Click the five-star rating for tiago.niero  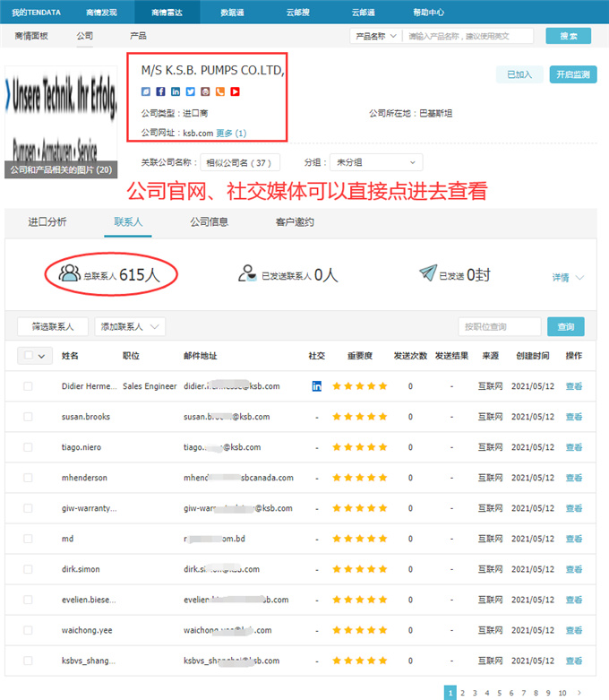click(360, 447)
